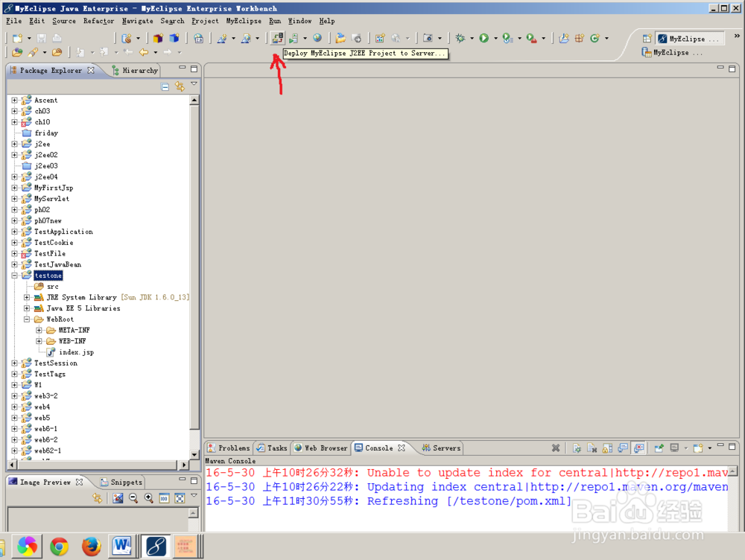This screenshot has width=745, height=560.
Task: Click Zoom Out in Image Preview
Action: (x=133, y=497)
